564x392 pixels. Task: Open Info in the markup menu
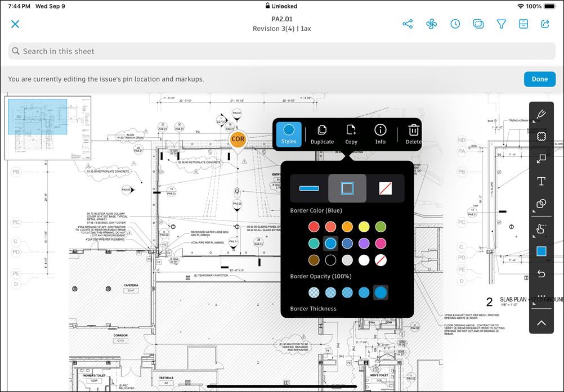click(380, 135)
